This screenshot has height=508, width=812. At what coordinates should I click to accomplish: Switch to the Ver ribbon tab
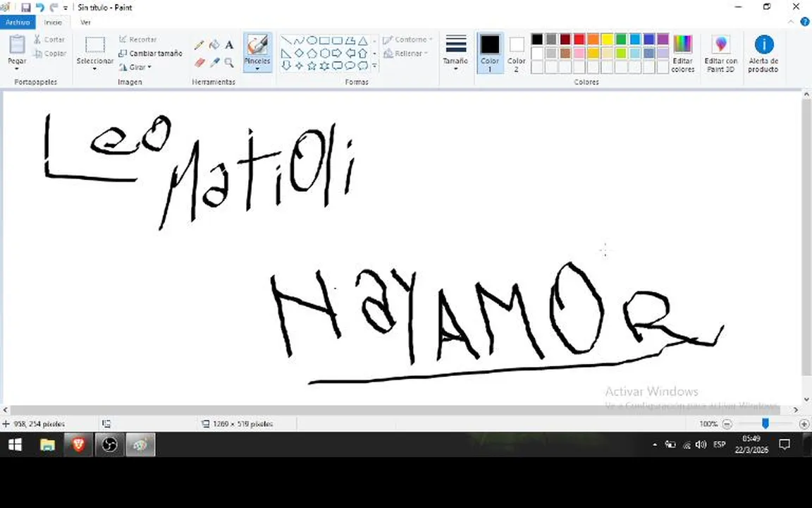click(85, 23)
